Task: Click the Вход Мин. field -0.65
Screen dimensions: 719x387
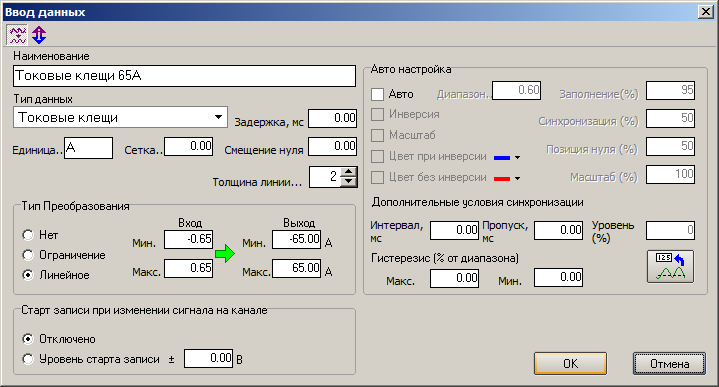Action: (188, 239)
